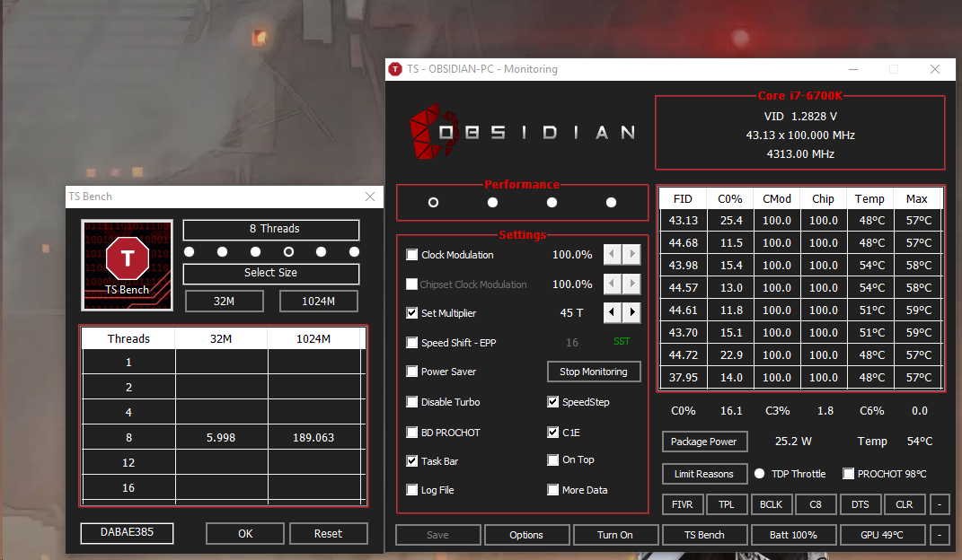
Task: Select the fourth Performance profile radio
Action: pyautogui.click(x=611, y=202)
